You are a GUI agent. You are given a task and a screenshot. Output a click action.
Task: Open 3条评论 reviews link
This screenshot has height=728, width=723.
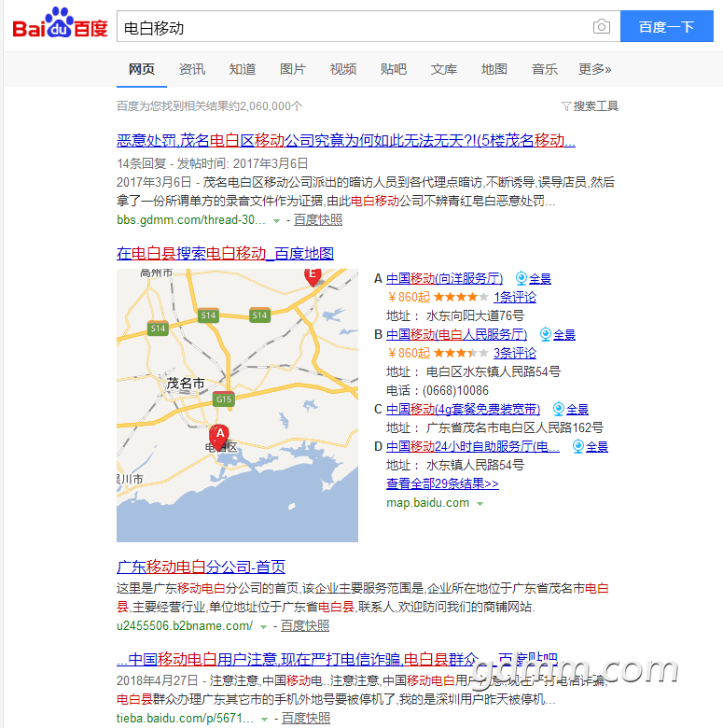click(515, 354)
